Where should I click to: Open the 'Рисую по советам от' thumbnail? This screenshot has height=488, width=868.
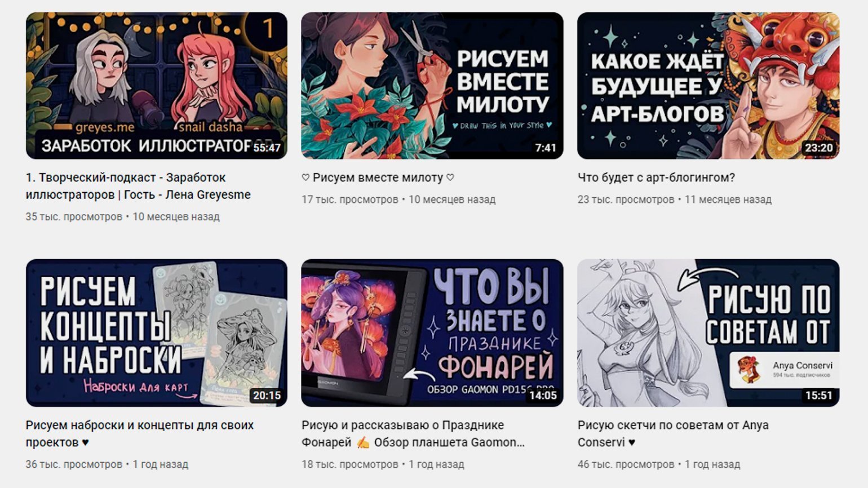click(708, 333)
